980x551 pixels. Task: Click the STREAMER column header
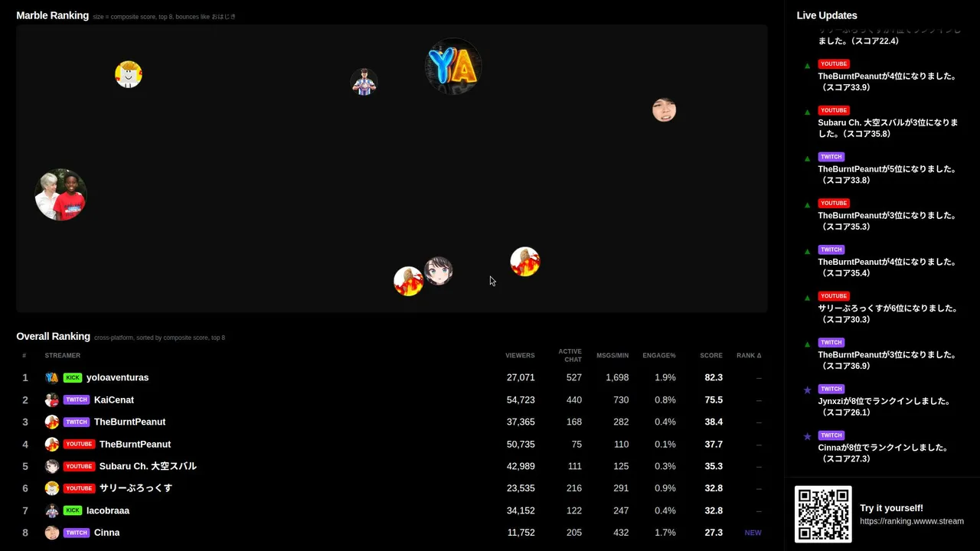(x=63, y=356)
